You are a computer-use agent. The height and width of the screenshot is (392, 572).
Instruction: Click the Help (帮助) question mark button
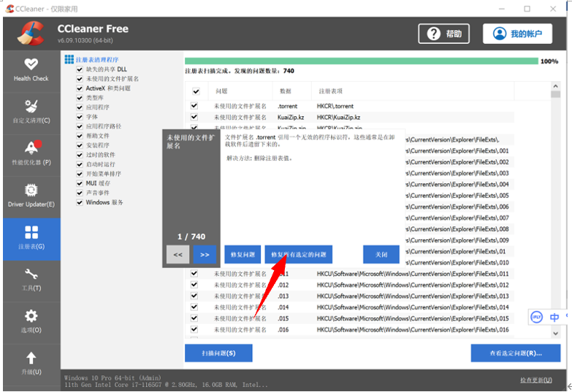(x=443, y=34)
